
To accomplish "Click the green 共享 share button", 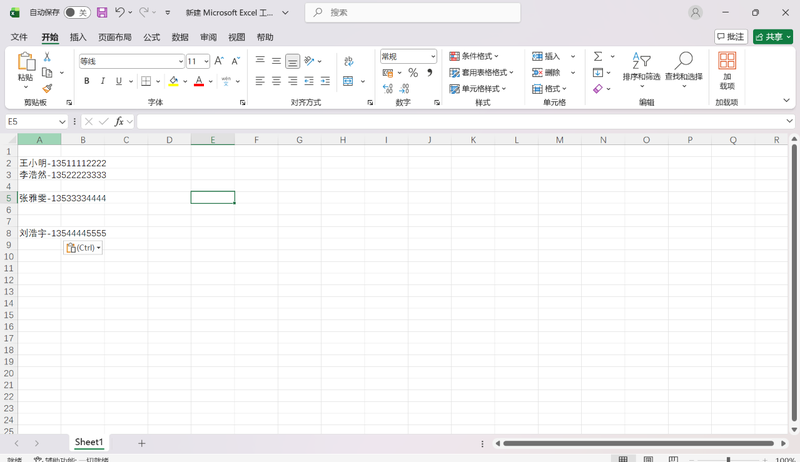I will 772,37.
